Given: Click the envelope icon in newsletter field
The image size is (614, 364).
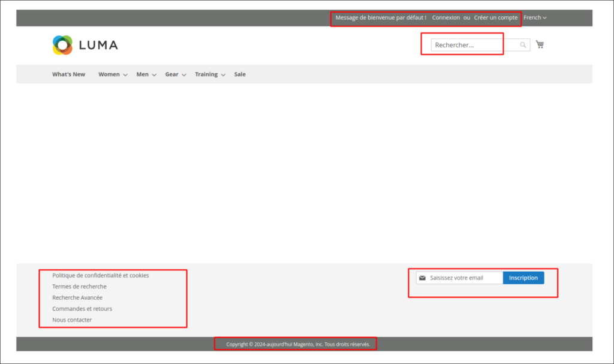Looking at the screenshot, I should tap(422, 278).
